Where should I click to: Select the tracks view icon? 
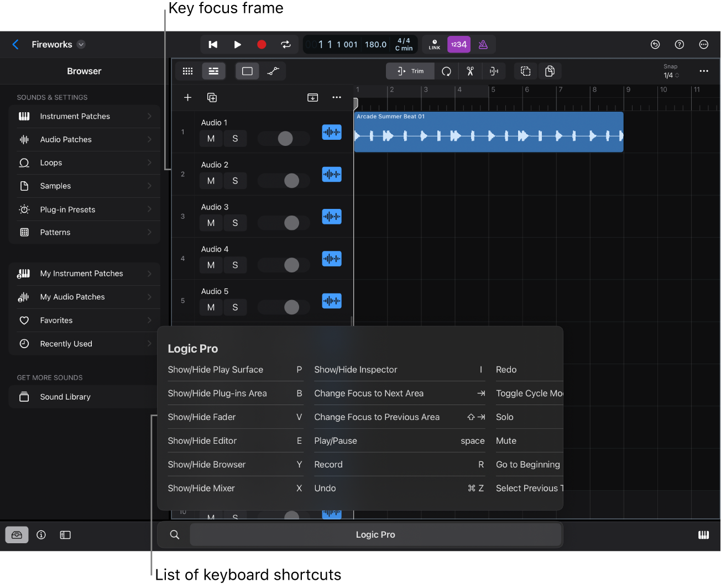pos(213,71)
